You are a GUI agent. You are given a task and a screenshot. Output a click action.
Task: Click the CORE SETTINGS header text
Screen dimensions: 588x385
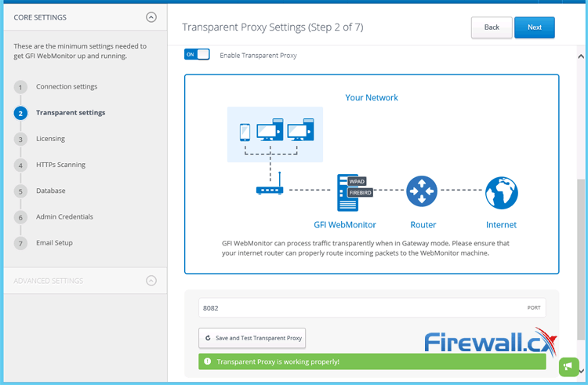click(40, 17)
